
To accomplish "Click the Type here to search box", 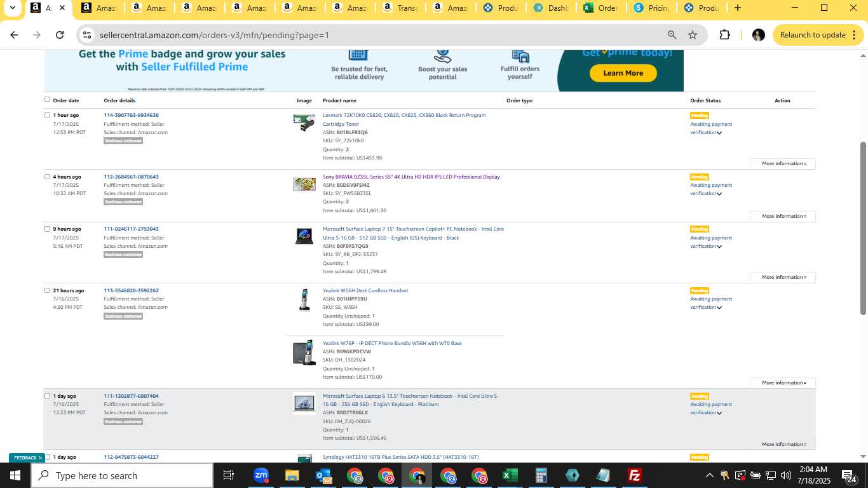I will point(122,475).
